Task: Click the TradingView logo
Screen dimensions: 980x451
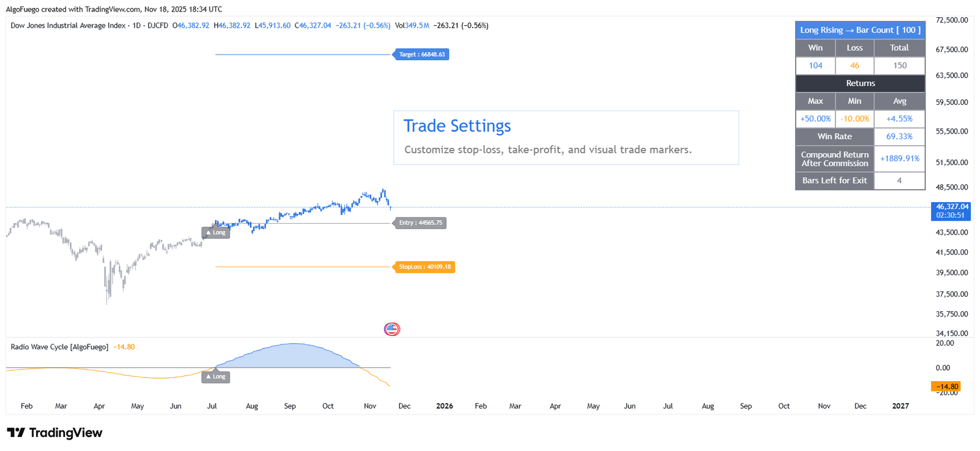Action: point(55,433)
